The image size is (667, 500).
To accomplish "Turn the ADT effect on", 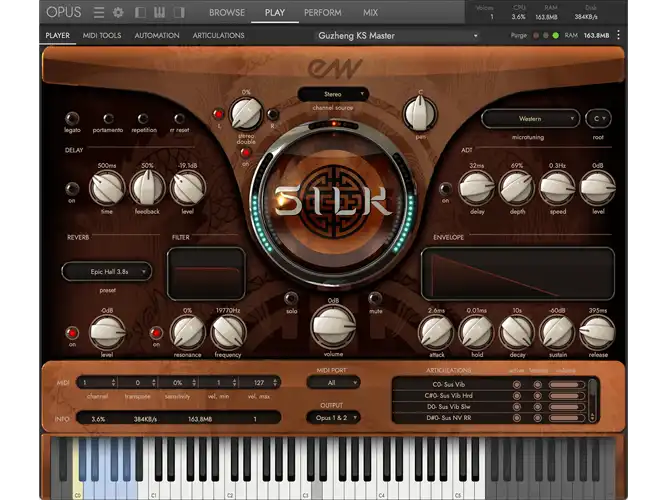I will 445,189.
